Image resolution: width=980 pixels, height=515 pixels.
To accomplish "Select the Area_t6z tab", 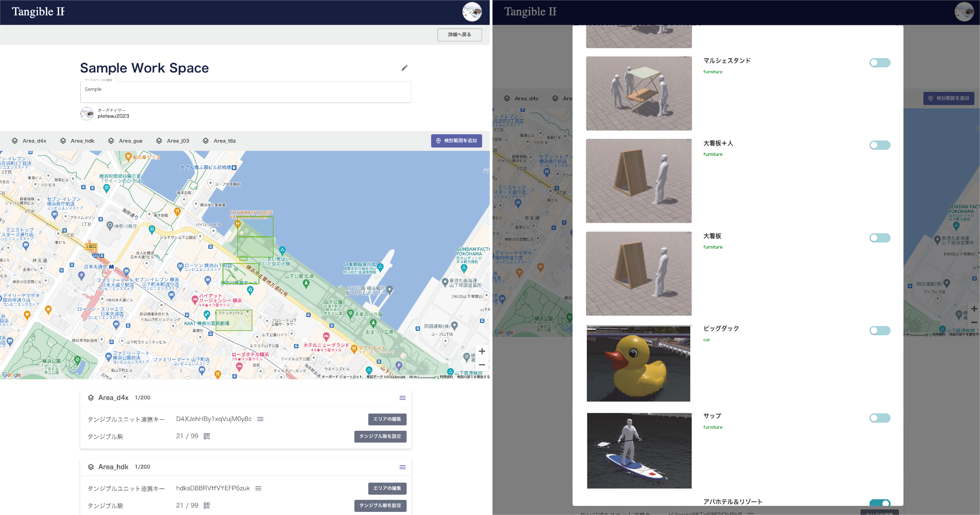I will tap(220, 141).
